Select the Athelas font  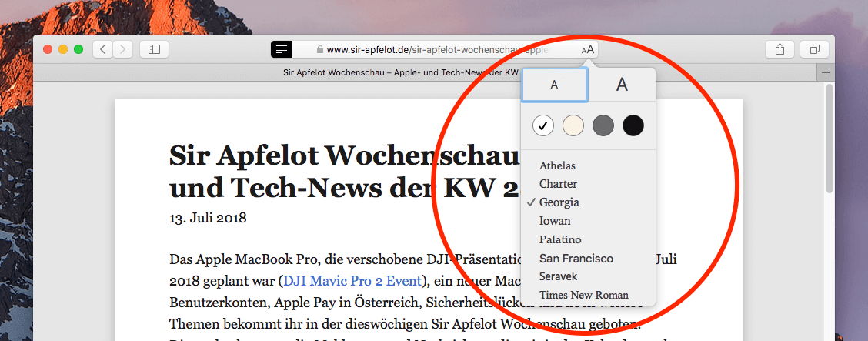point(557,165)
